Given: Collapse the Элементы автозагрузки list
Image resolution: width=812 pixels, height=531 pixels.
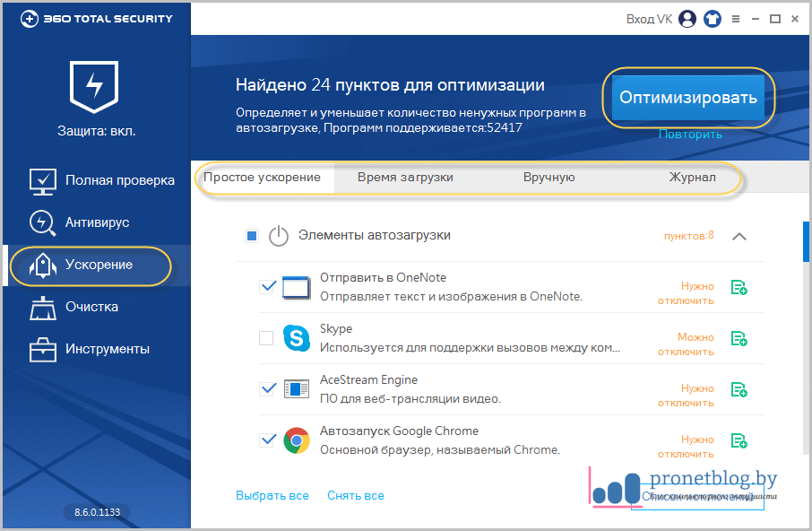Looking at the screenshot, I should [739, 236].
